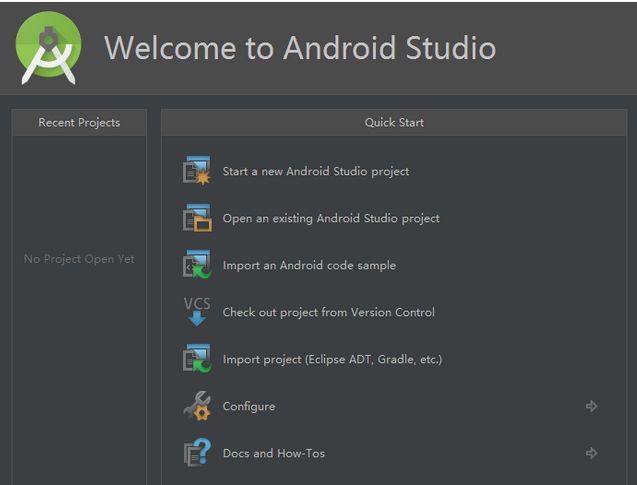Click the new project starburst icon
Screen dimensions: 637x485
click(197, 171)
